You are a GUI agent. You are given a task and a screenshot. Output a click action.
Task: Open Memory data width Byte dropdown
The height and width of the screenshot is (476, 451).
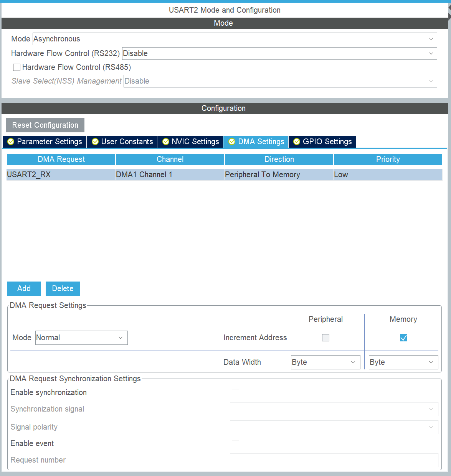coord(403,362)
